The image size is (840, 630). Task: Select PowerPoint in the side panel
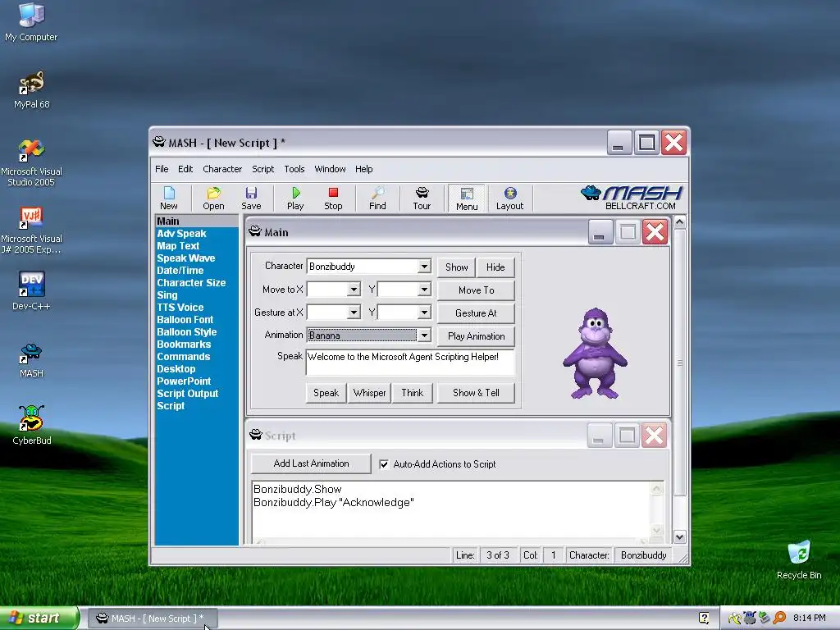point(184,381)
